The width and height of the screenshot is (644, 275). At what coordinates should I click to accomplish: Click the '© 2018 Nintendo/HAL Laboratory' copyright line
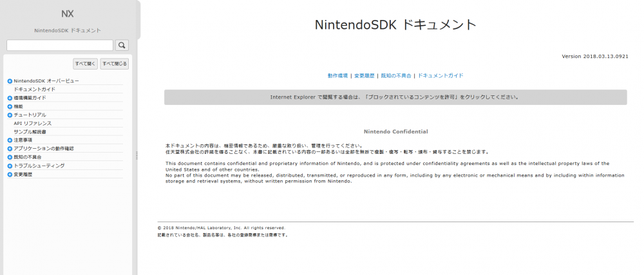pyautogui.click(x=222, y=228)
